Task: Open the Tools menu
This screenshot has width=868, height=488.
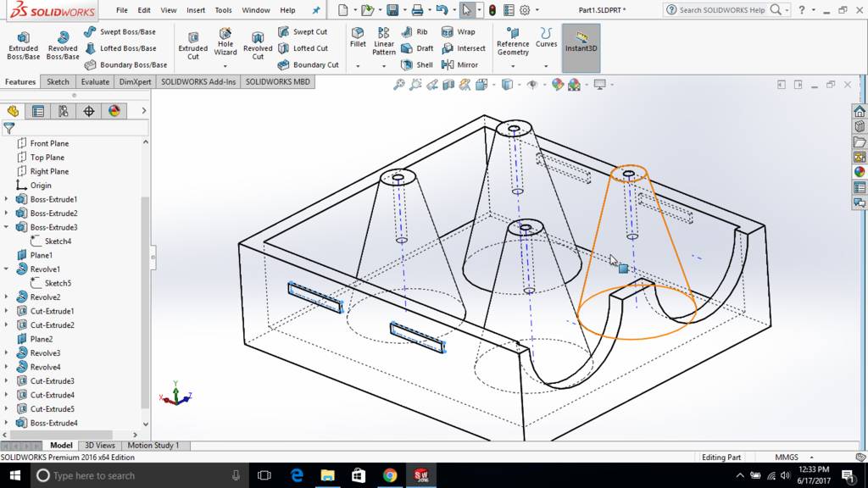Action: coord(224,10)
